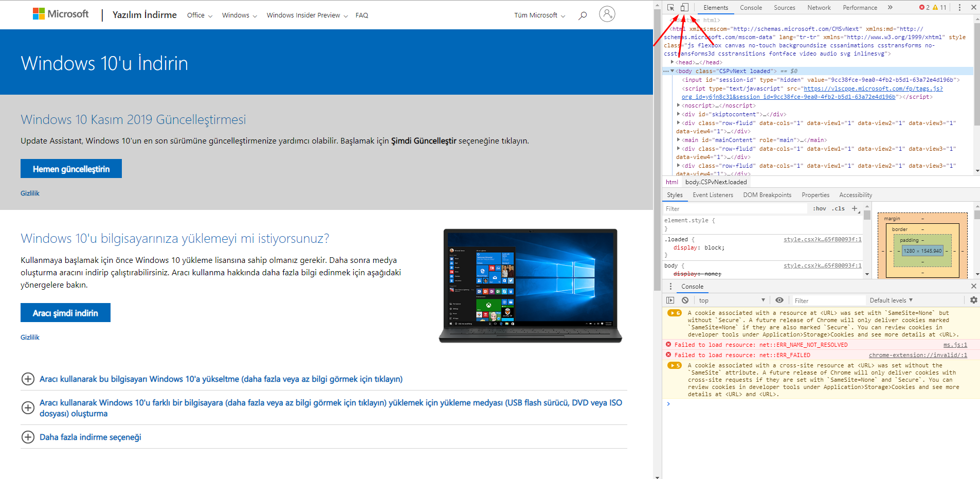Click the Styles pane Filter input
This screenshot has height=479, width=980.
pyautogui.click(x=735, y=208)
